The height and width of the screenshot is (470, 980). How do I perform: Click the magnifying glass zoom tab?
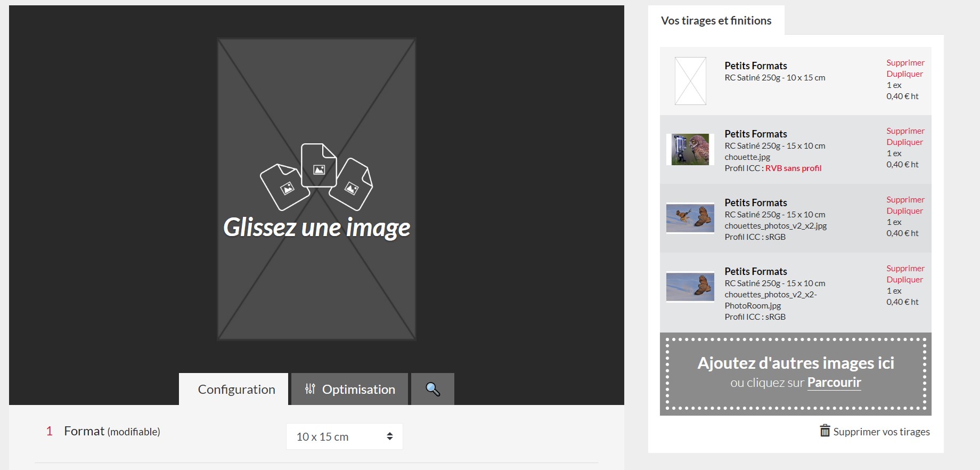[x=432, y=390]
